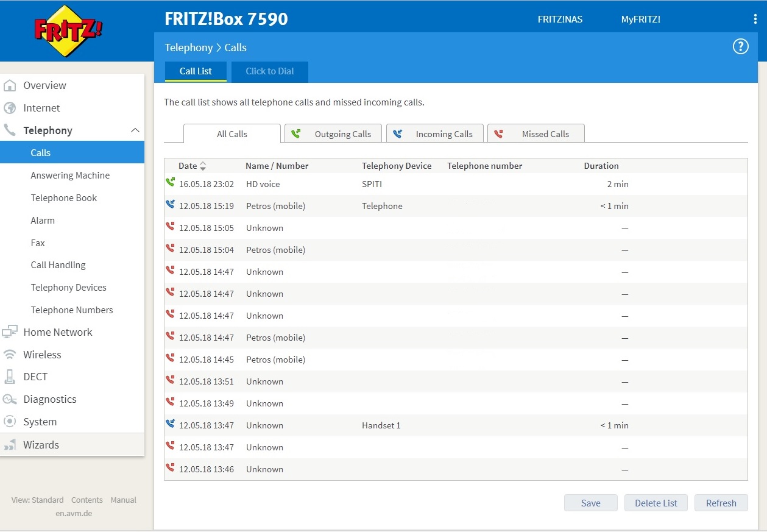This screenshot has width=767, height=532.
Task: Click the Duration column header
Action: tap(601, 166)
